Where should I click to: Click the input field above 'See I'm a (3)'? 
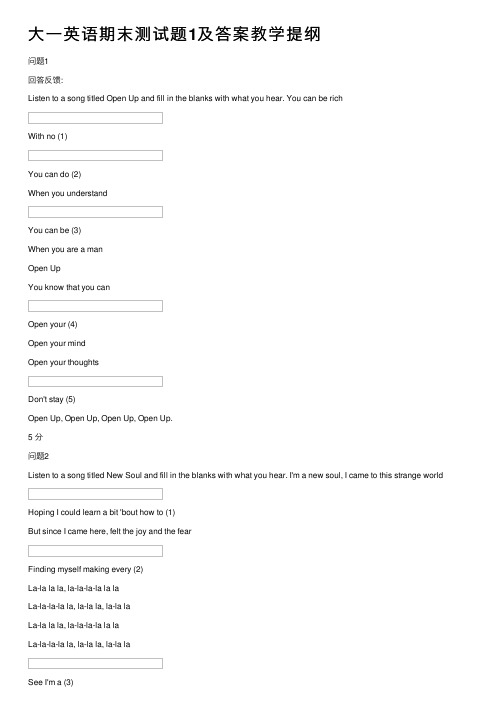click(95, 663)
